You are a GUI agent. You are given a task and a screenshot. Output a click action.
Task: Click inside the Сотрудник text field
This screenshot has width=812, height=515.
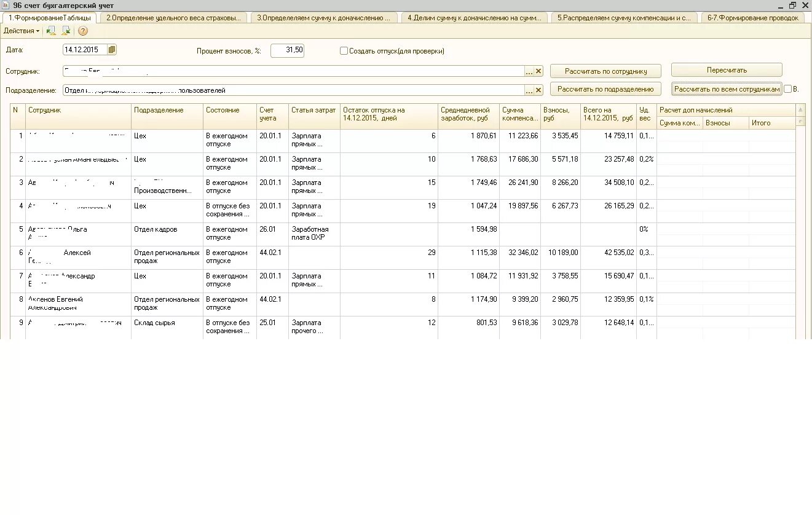[293, 71]
